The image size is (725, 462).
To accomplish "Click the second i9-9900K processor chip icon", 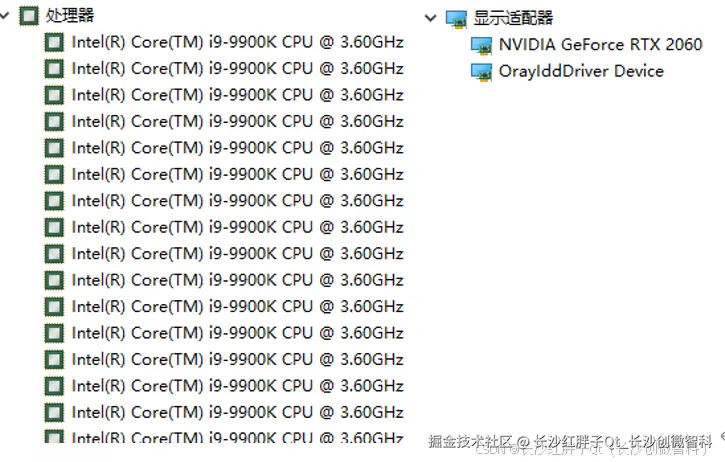I will (54, 69).
